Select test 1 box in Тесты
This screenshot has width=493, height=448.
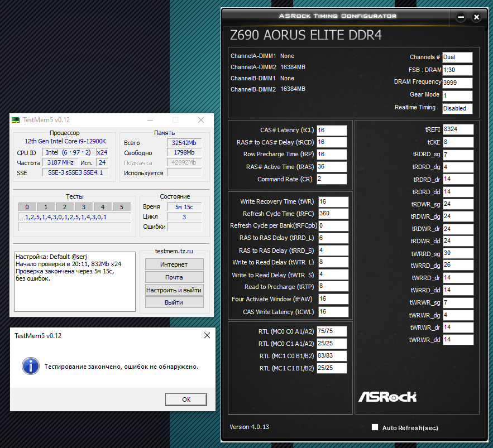pos(46,207)
